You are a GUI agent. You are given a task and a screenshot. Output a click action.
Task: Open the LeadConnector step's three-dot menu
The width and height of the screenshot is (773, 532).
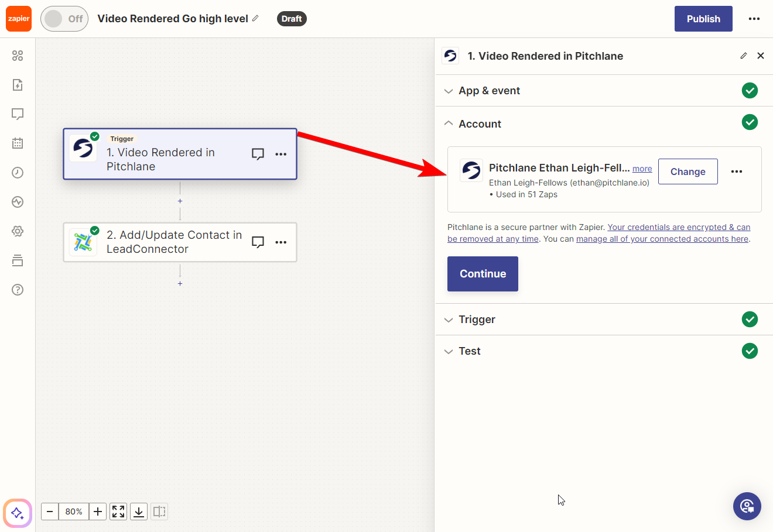(x=281, y=242)
